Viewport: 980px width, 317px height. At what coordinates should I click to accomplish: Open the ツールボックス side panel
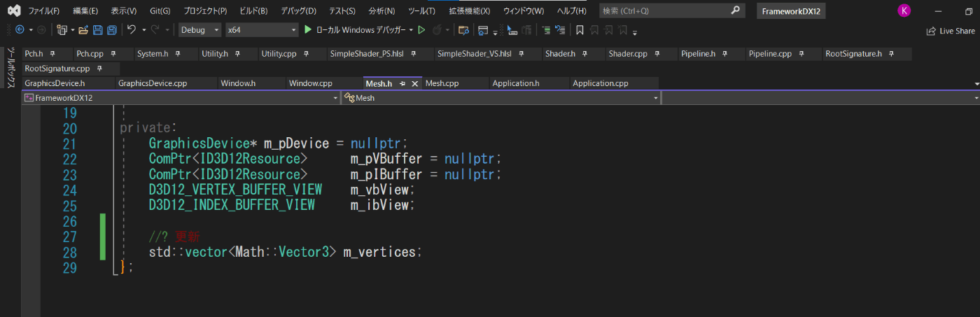coord(10,68)
